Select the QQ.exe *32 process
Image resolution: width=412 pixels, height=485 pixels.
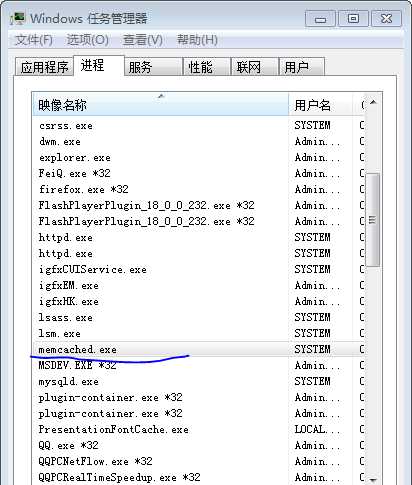pos(199,446)
